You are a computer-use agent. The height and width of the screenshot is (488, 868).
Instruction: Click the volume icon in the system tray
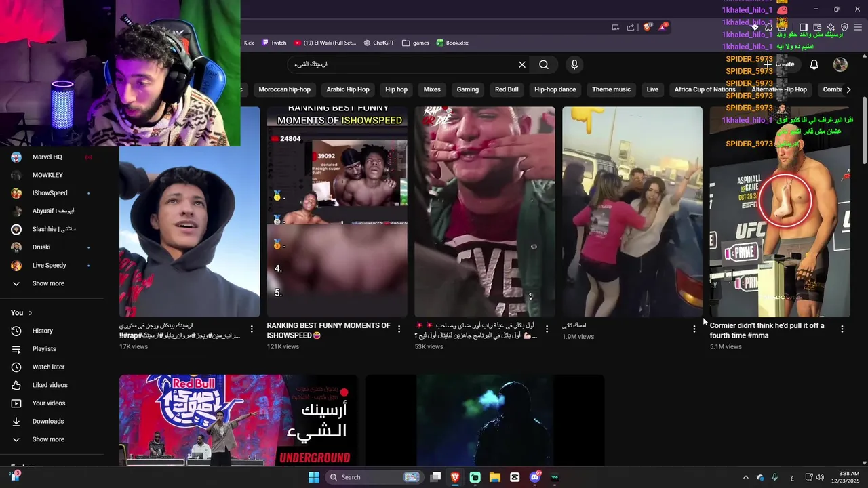[820, 477]
